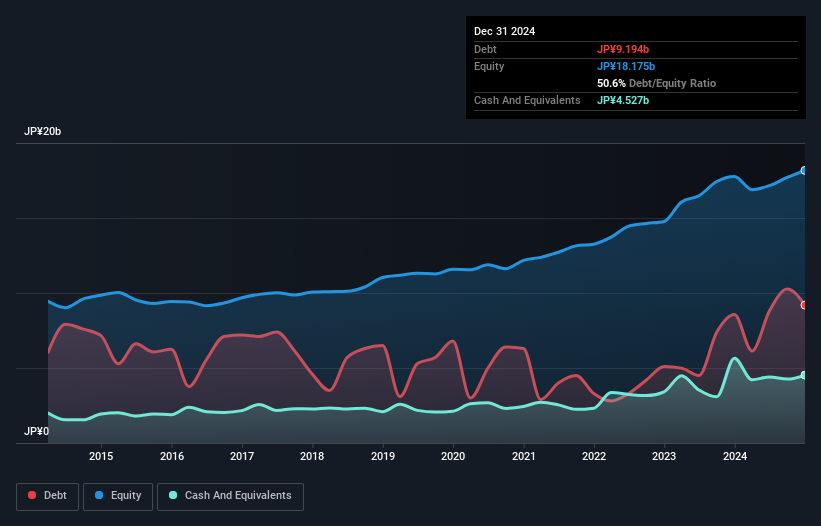Click the teal Cash And Equivalents legend dot

(x=173, y=495)
